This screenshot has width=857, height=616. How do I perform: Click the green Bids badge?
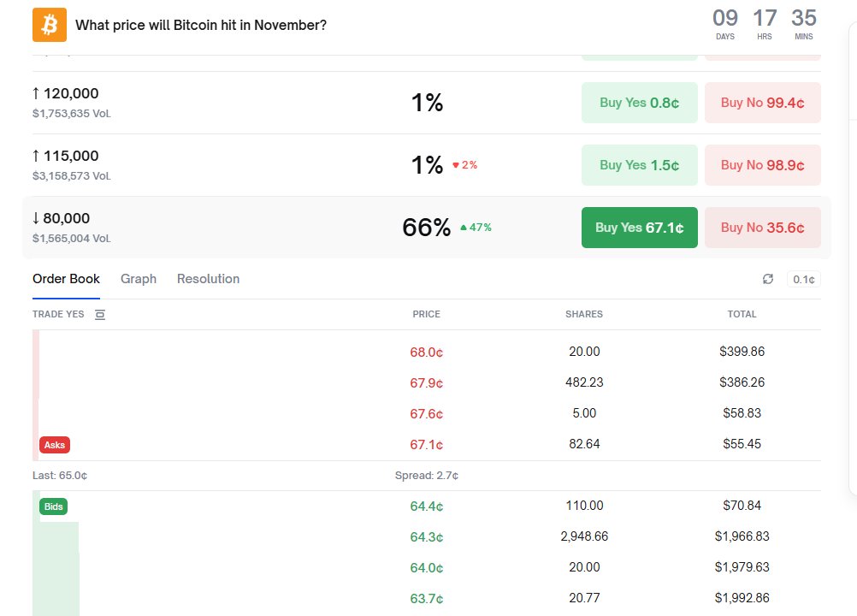tap(54, 506)
